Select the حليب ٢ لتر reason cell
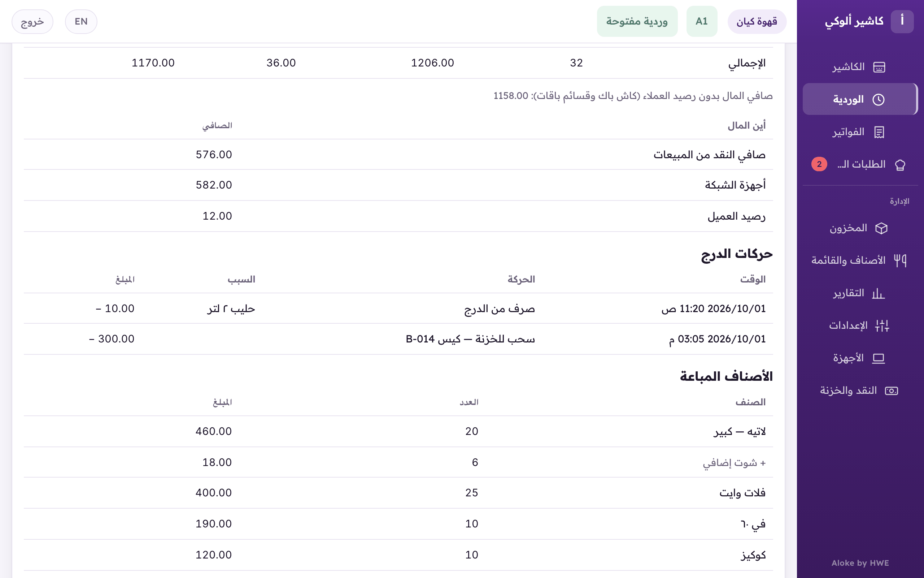Screen dimensions: 924x578 point(231,309)
